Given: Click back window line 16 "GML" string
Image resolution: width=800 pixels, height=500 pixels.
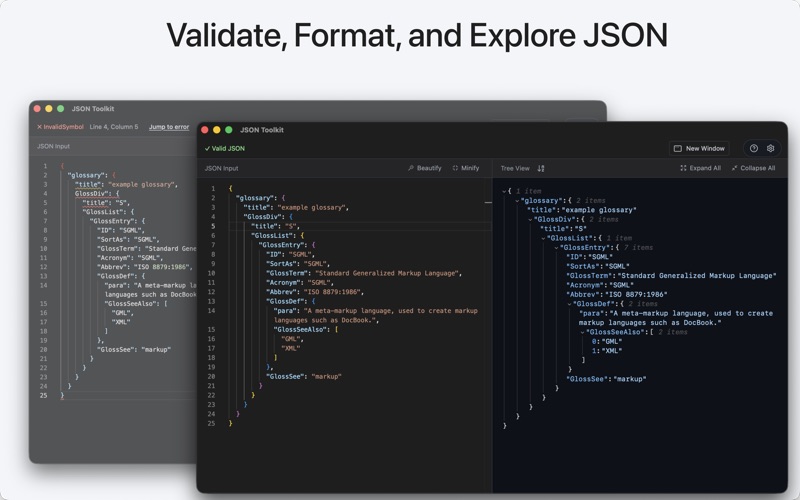Looking at the screenshot, I should coord(121,313).
